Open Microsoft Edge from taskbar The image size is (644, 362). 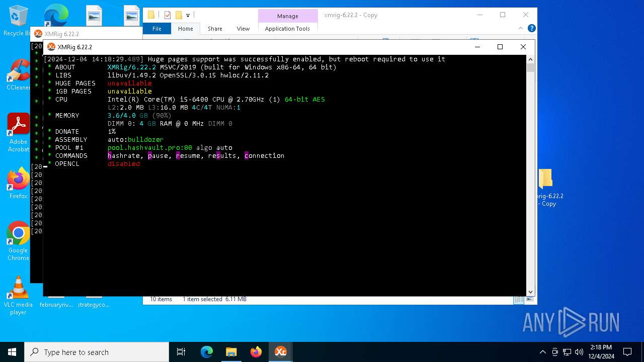pos(207,352)
